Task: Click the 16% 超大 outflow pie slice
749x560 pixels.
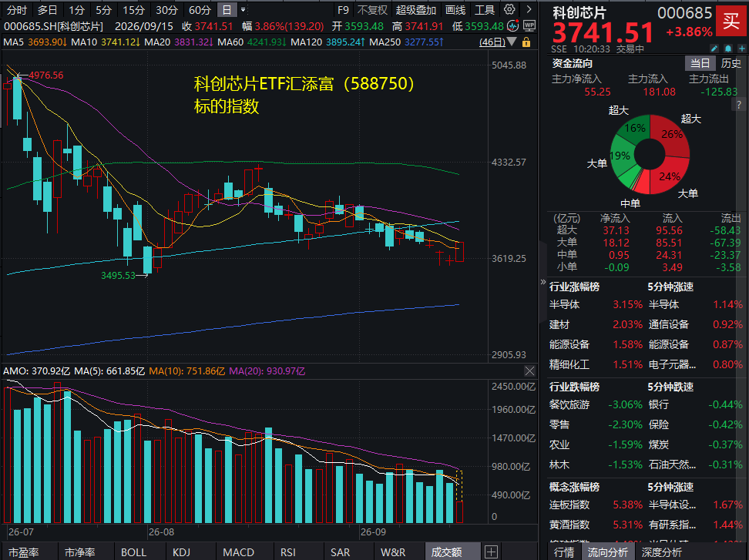Action: click(x=634, y=128)
